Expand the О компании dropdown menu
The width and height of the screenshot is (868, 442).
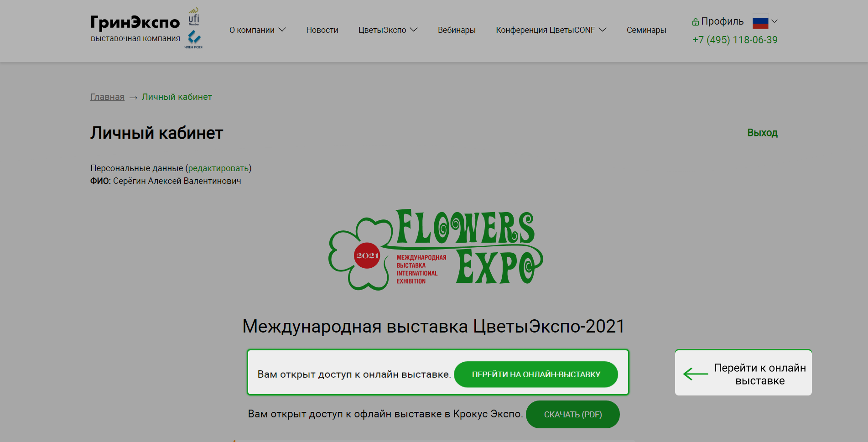click(257, 30)
